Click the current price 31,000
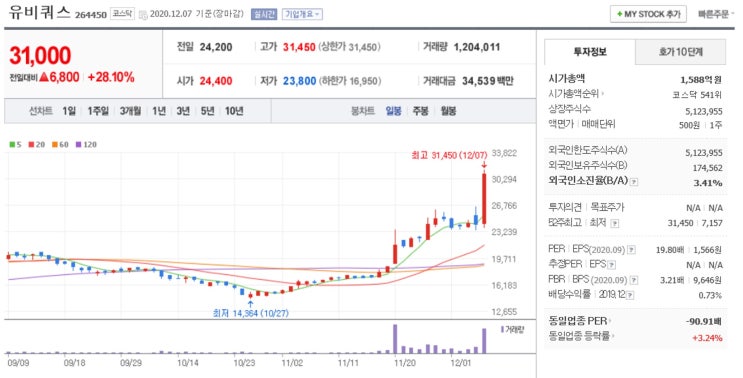 coord(40,55)
